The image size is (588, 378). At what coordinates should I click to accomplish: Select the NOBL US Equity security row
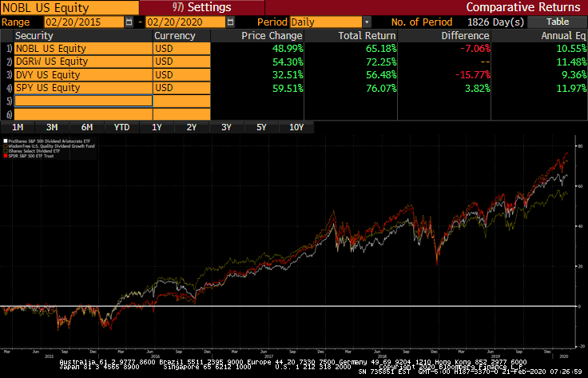[x=83, y=49]
